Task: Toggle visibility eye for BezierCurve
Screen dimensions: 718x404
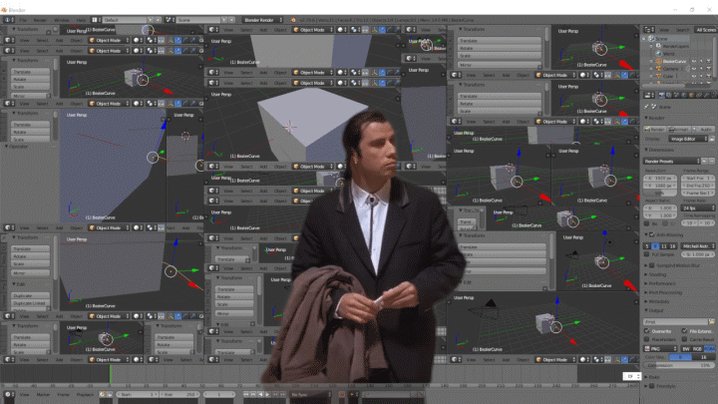Action: tap(694, 61)
